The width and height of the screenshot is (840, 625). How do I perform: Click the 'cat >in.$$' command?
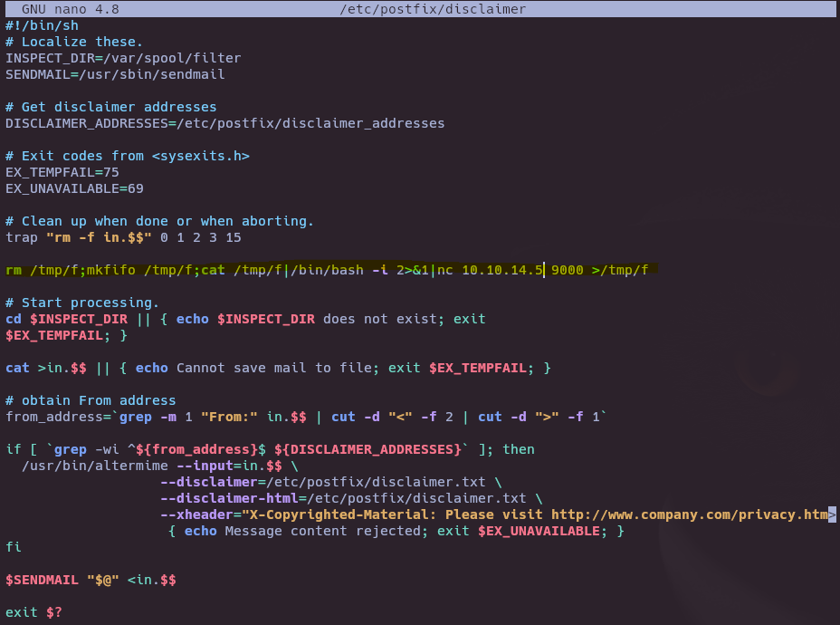click(46, 368)
